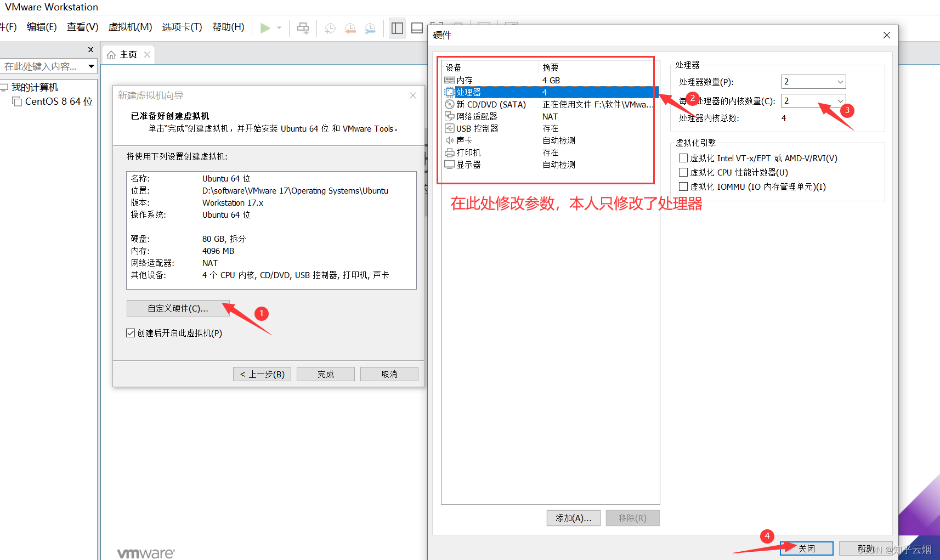The image size is (940, 560).
Task: Click the 显示器 monitor icon
Action: [x=449, y=165]
